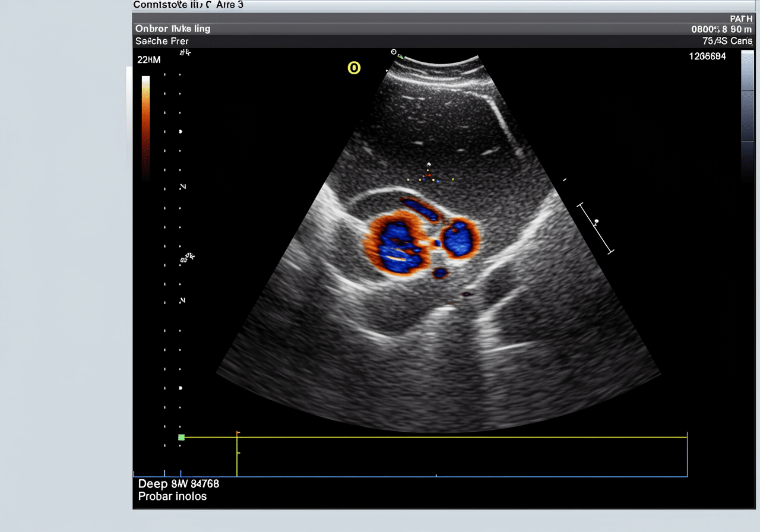
Task: Click the asterisk marker mid depth scale
Action: tap(187, 258)
